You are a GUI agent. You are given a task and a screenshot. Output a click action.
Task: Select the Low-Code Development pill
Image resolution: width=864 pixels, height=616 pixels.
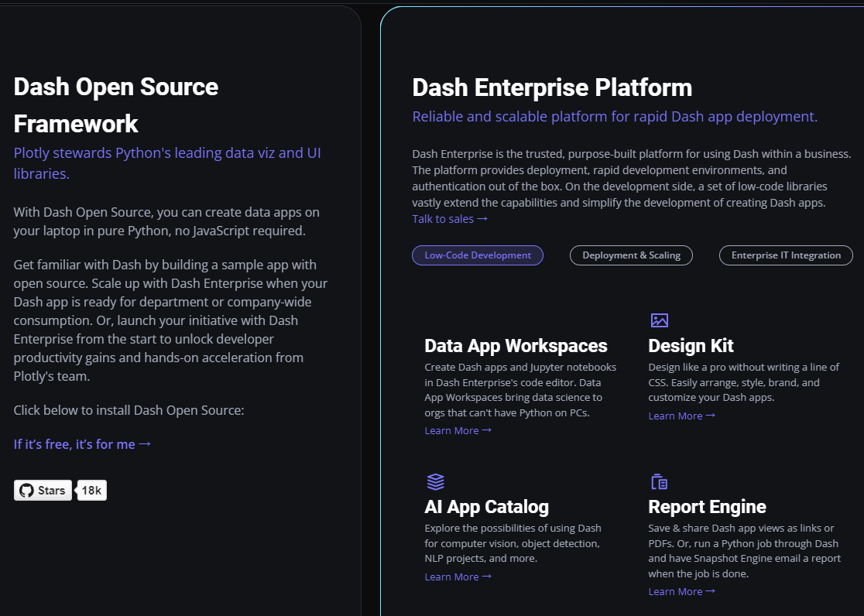[477, 255]
